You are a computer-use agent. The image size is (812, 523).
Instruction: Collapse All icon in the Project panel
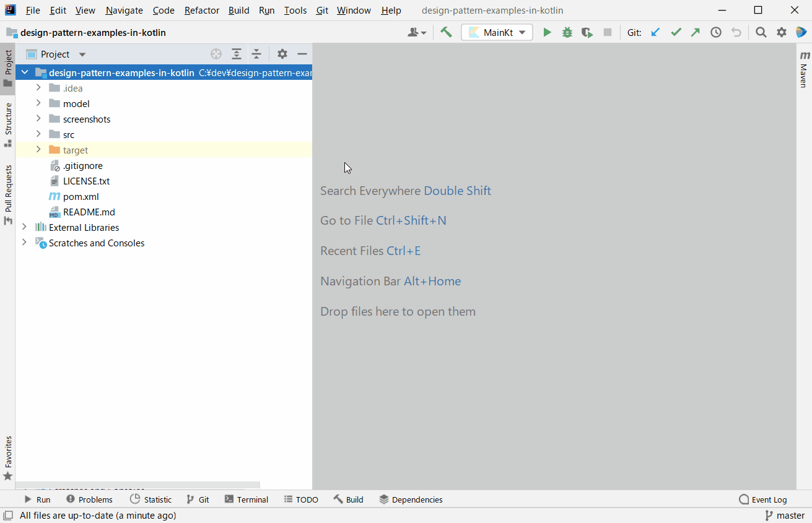tap(256, 54)
